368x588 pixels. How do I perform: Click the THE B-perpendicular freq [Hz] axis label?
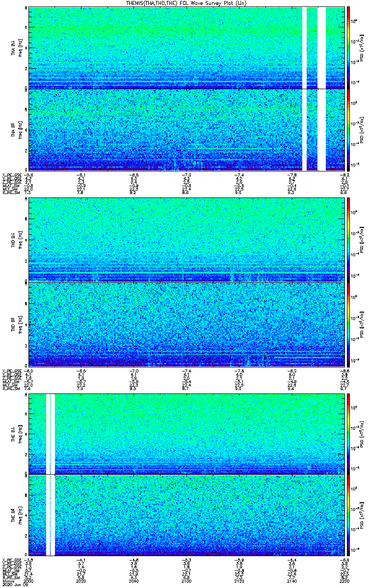click(20, 434)
